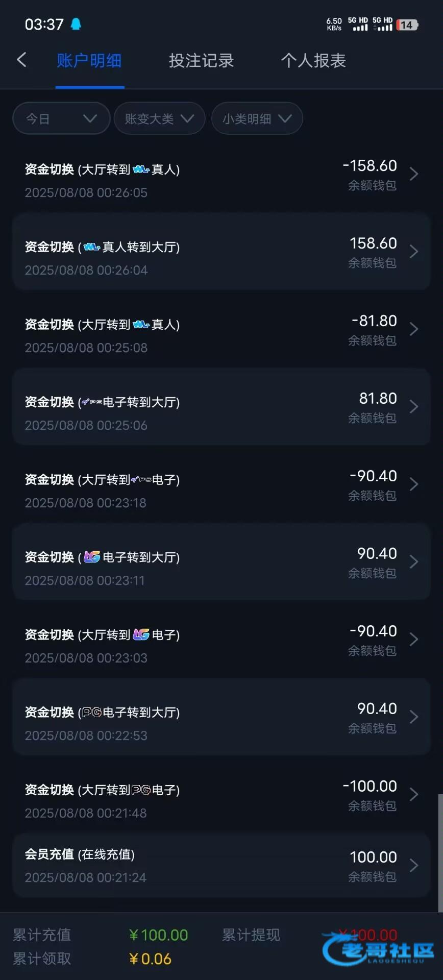Click the scrollbar on the right edge
The width and height of the screenshot is (443, 980).
click(440, 852)
